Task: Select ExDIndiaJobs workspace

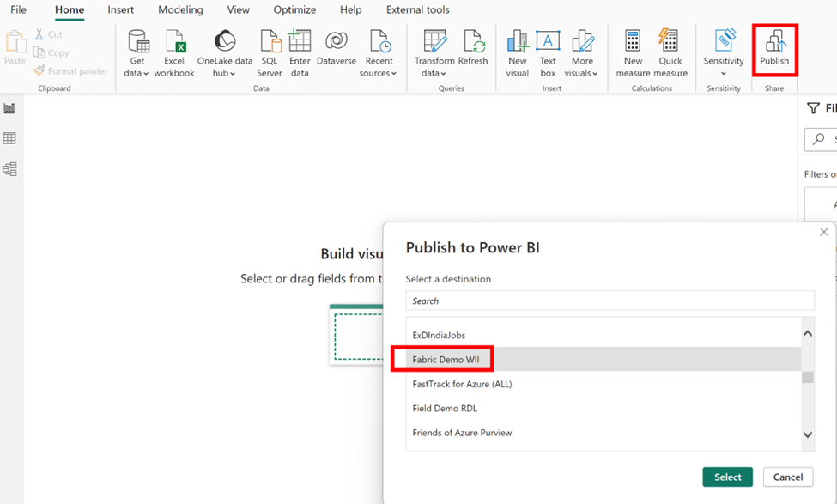Action: pyautogui.click(x=603, y=336)
